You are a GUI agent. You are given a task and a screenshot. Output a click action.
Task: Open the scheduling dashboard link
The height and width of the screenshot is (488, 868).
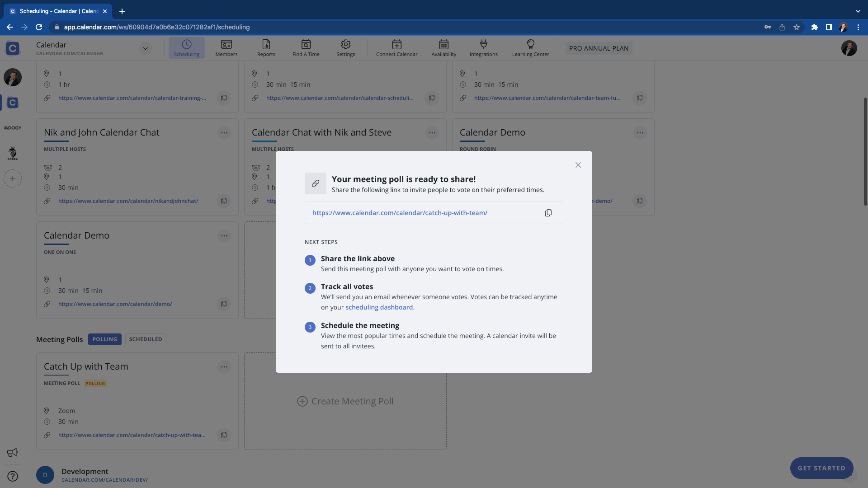point(379,307)
